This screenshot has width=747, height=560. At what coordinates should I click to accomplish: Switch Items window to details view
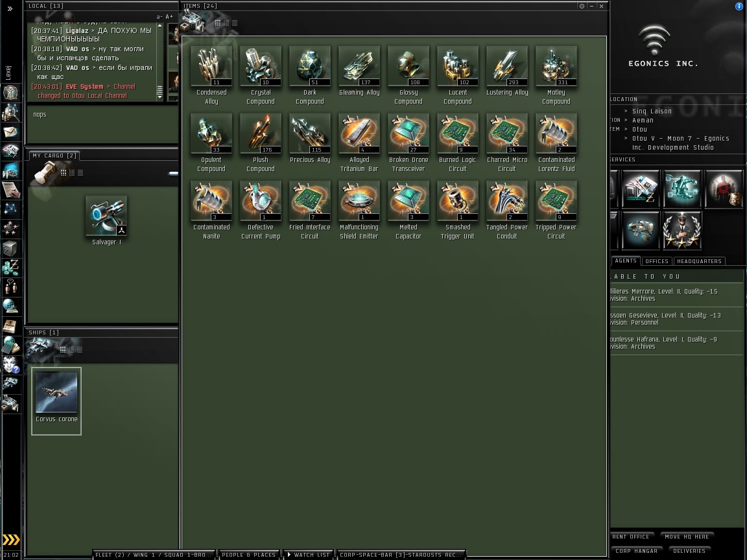click(x=226, y=23)
